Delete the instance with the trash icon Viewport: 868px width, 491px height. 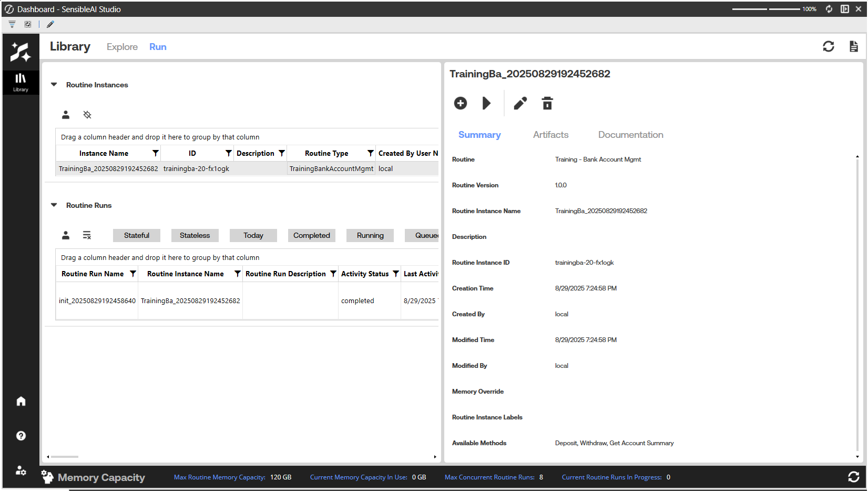click(x=547, y=103)
